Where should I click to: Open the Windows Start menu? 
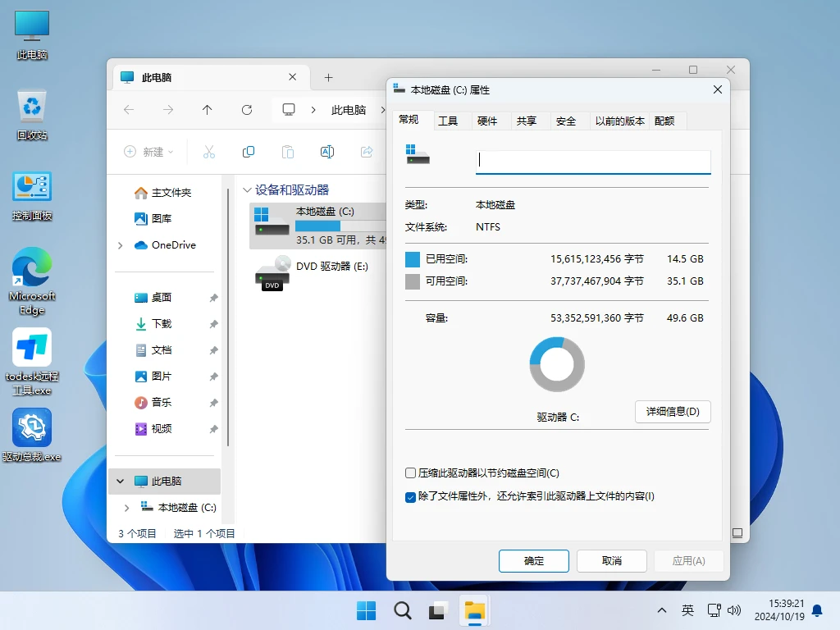point(367,610)
